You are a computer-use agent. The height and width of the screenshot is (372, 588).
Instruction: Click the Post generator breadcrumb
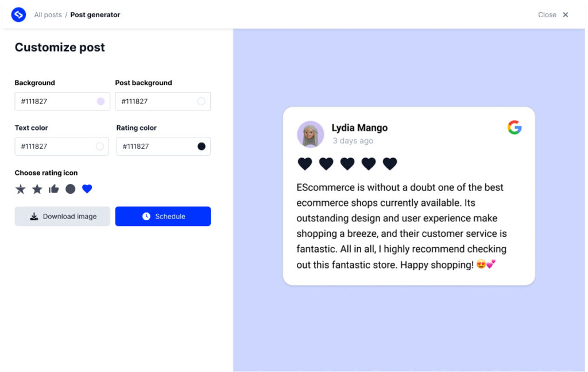coord(95,15)
